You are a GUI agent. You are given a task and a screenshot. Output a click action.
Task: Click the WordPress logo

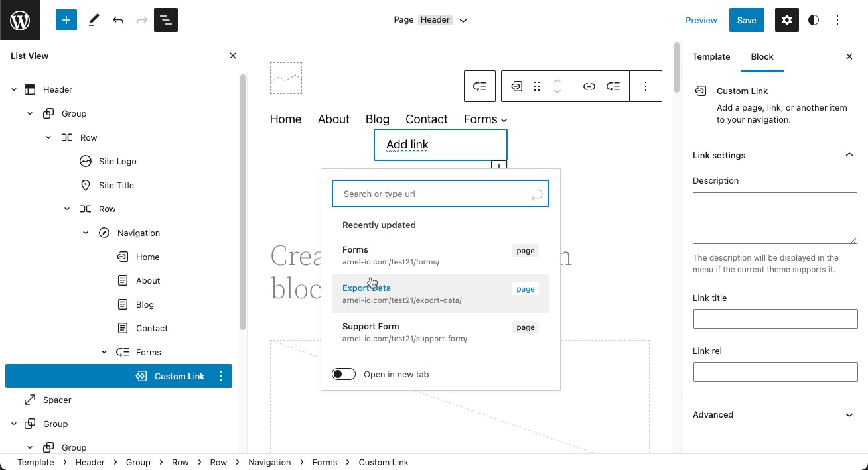point(20,20)
